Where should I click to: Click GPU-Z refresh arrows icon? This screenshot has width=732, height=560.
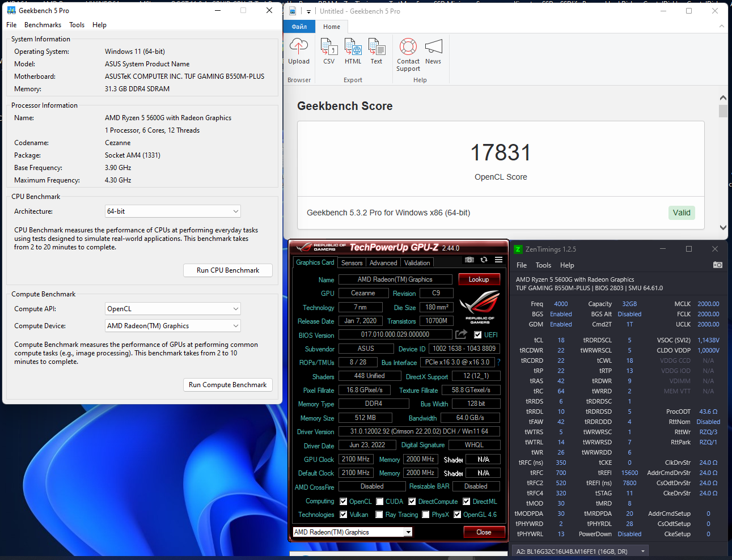pyautogui.click(x=484, y=260)
